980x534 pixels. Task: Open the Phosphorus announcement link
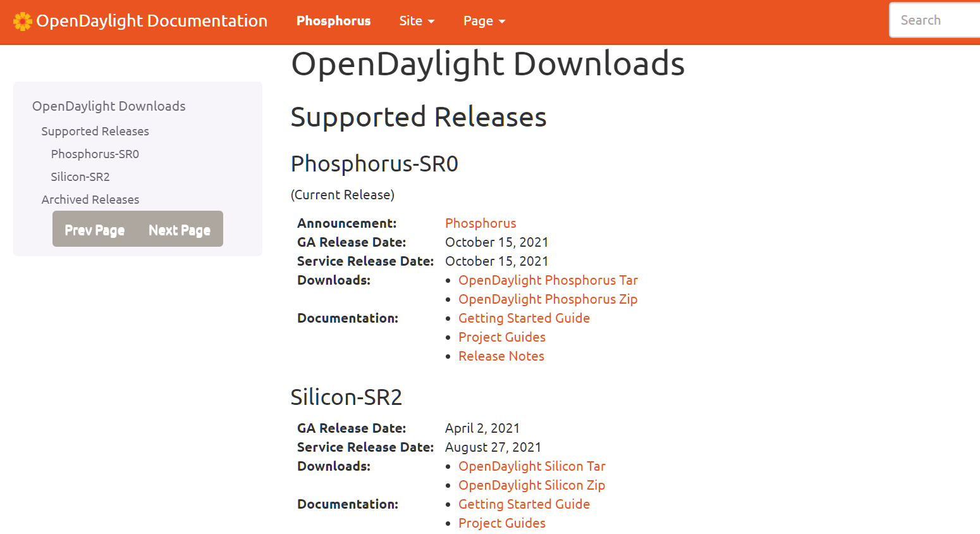click(481, 223)
